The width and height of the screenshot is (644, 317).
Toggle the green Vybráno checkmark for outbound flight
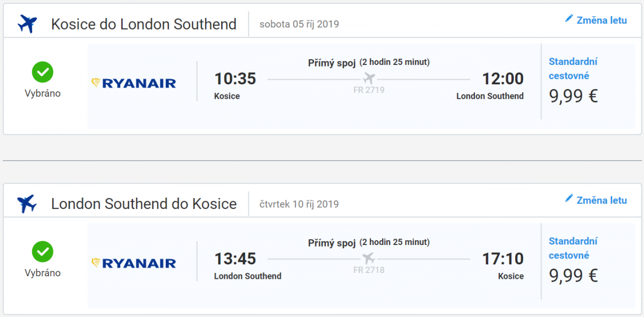[x=42, y=71]
